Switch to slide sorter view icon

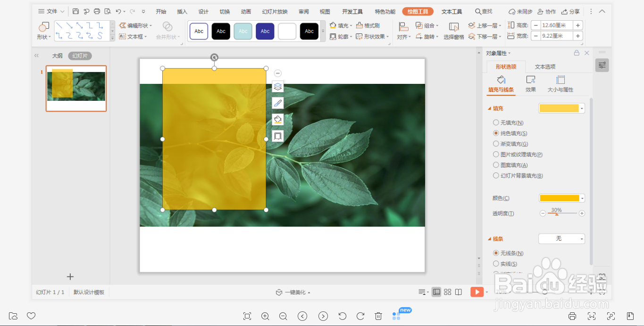[x=448, y=292]
